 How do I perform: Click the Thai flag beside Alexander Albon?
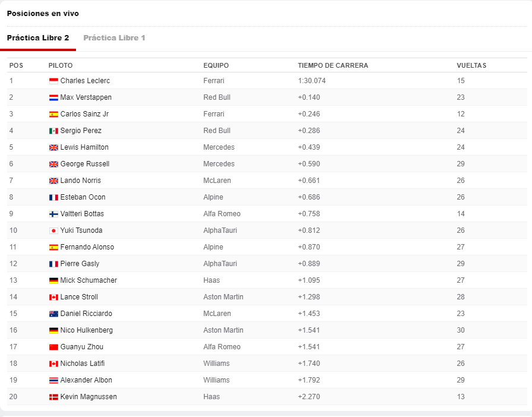coord(53,380)
